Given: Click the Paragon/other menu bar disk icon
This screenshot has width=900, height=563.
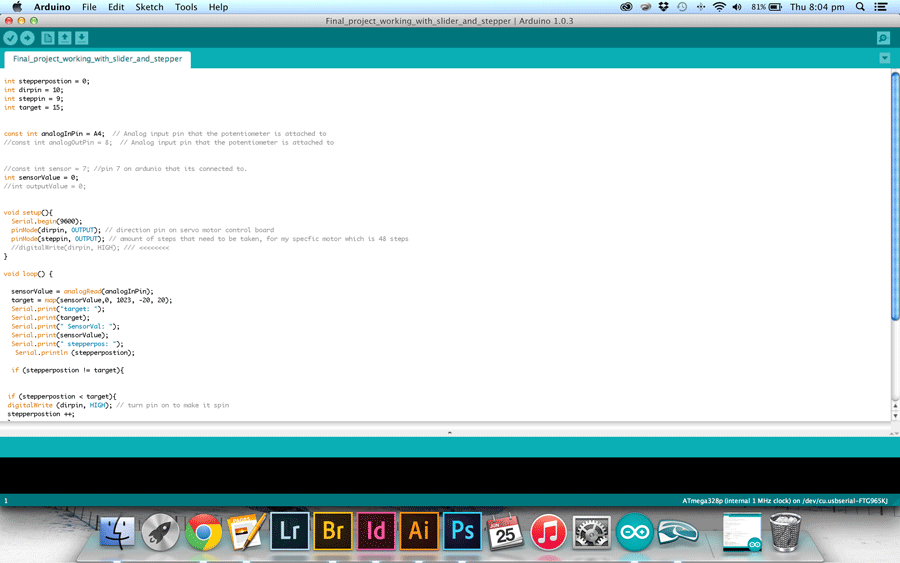Looking at the screenshot, I should click(645, 7).
